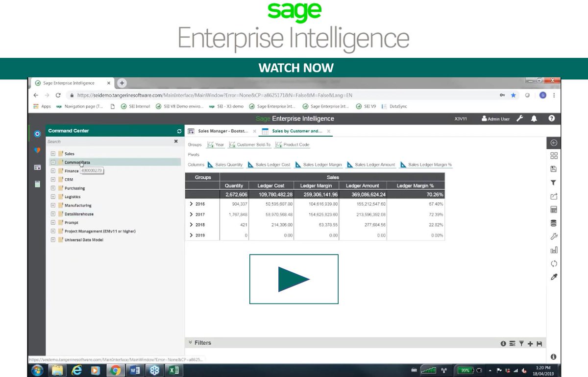The height and width of the screenshot is (377, 588).
Task: Click the refresh arrows icon in right toolbar
Action: [554, 263]
